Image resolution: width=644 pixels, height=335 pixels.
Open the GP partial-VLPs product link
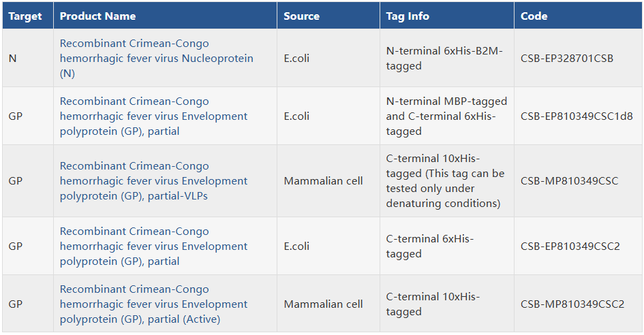(153, 181)
